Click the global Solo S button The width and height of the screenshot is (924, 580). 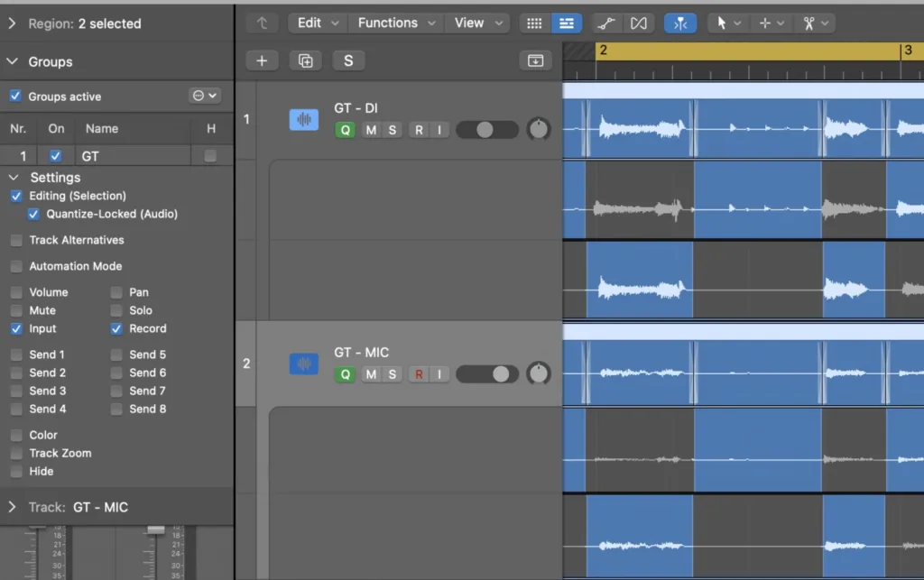coord(348,60)
